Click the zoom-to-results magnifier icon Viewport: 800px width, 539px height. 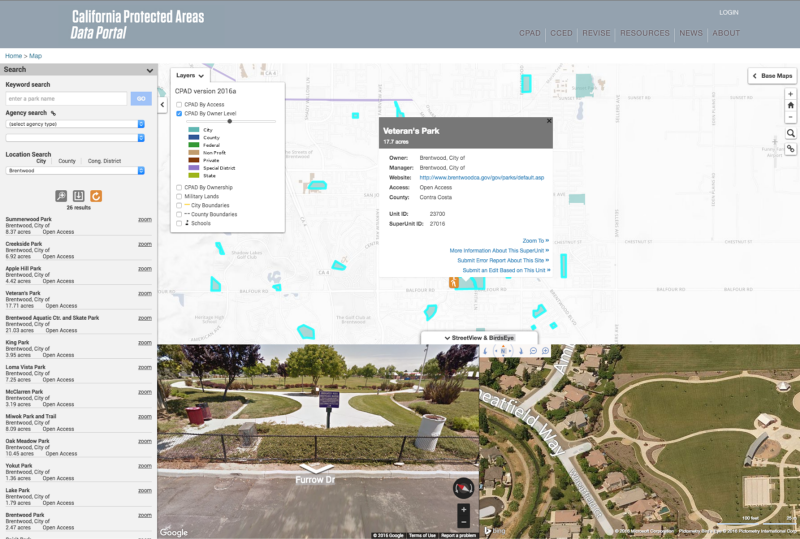click(x=61, y=196)
